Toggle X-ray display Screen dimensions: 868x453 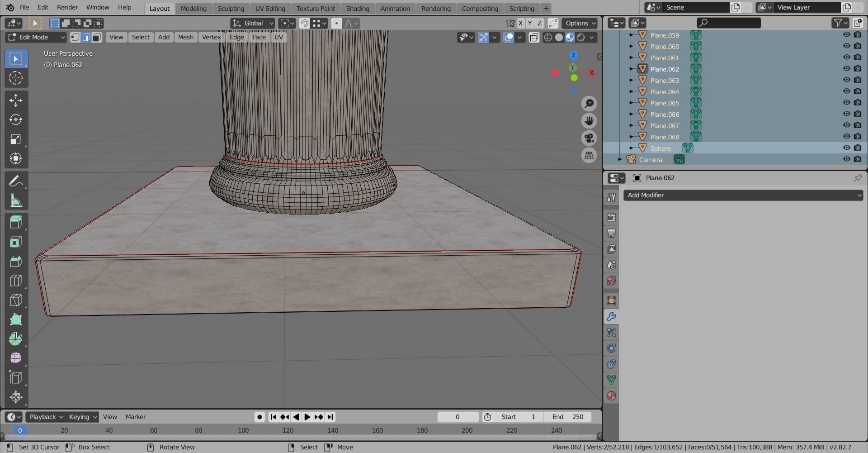pos(534,37)
